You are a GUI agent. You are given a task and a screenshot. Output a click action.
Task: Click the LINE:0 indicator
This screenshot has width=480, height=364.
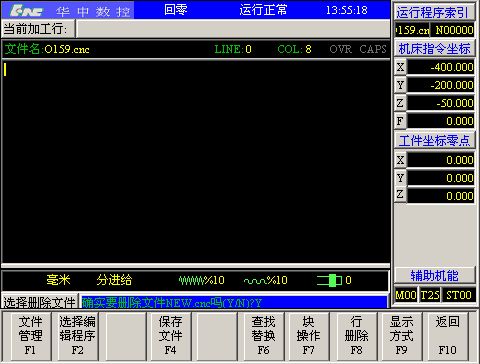pyautogui.click(x=233, y=49)
